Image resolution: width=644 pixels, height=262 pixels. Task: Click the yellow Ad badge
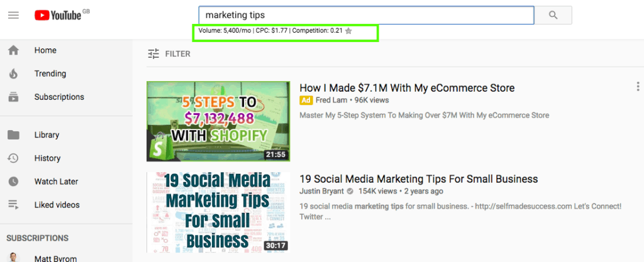click(x=306, y=100)
